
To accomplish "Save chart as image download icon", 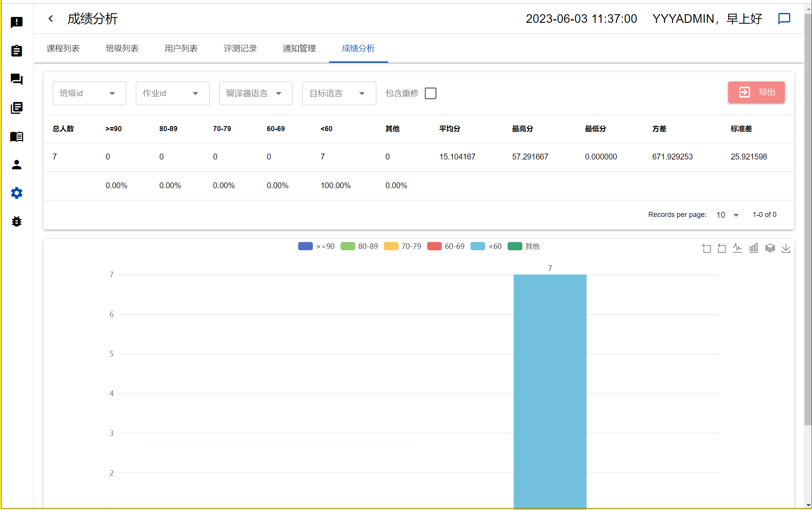I will click(x=786, y=248).
